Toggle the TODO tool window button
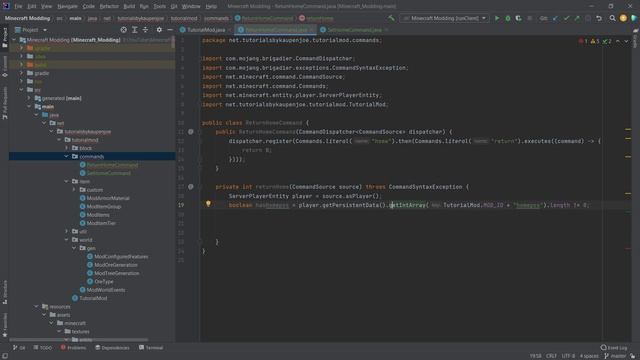The height and width of the screenshot is (360, 640). [x=43, y=348]
